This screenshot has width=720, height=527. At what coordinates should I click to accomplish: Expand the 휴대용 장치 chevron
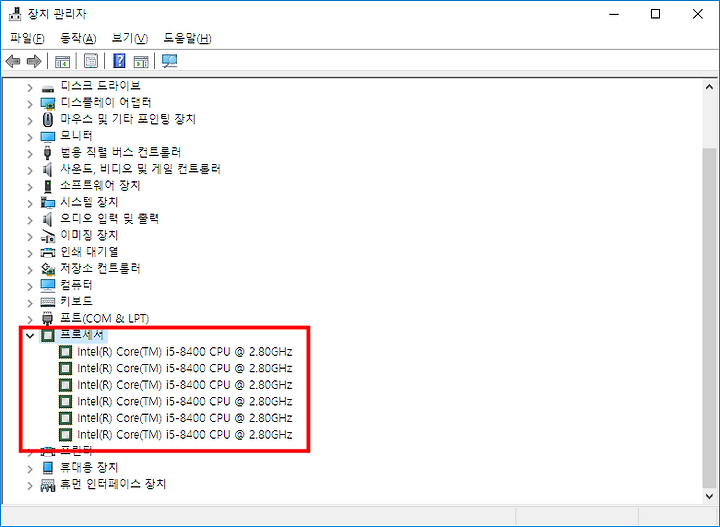click(x=30, y=469)
